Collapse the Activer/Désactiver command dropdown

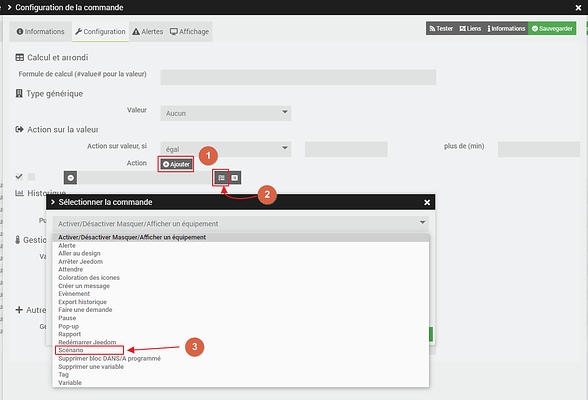tap(240, 223)
